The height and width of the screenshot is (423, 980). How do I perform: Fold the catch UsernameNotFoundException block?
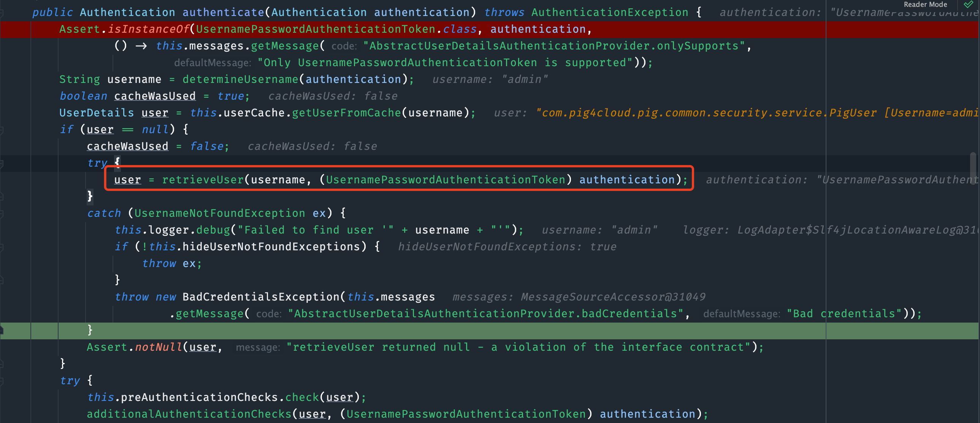tap(2, 214)
